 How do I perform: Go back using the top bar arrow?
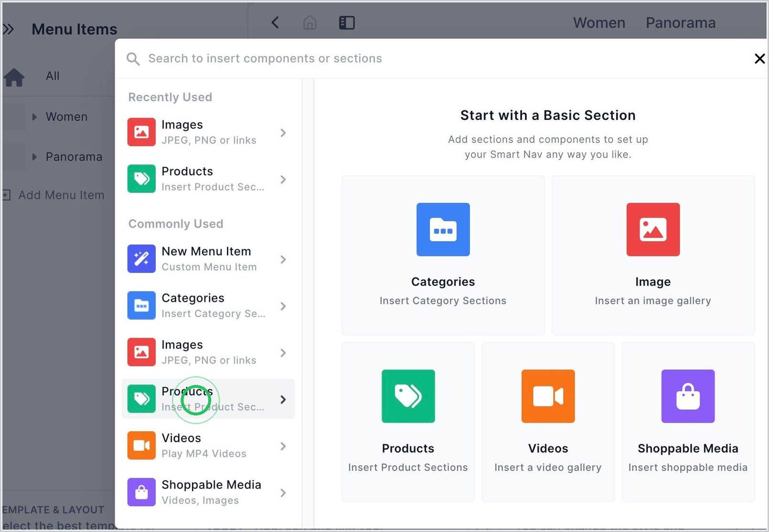(275, 22)
